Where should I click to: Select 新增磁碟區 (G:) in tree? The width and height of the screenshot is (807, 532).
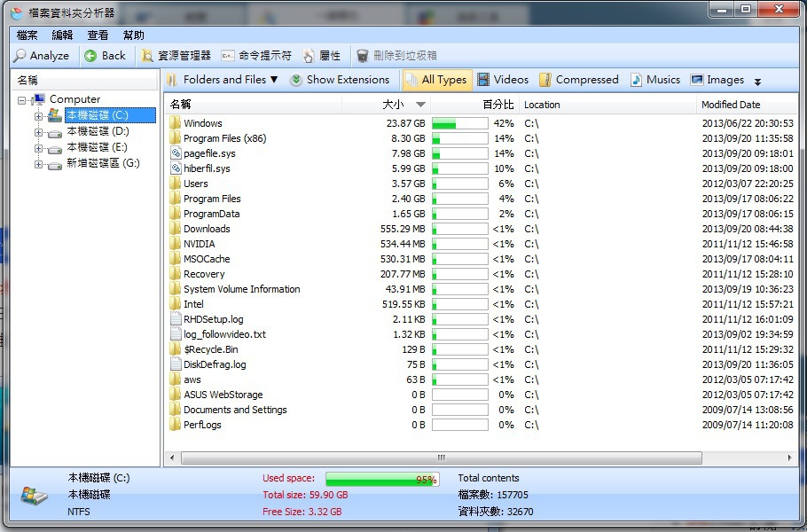103,163
